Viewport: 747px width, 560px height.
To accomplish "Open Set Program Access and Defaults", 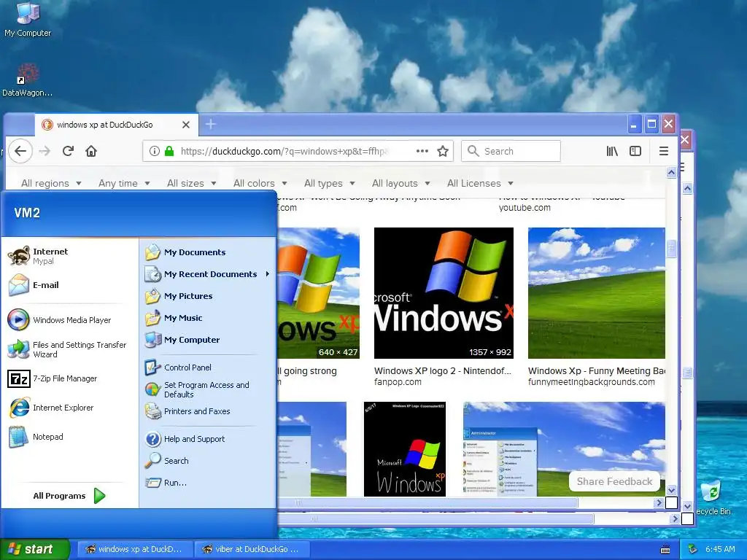I will click(208, 389).
